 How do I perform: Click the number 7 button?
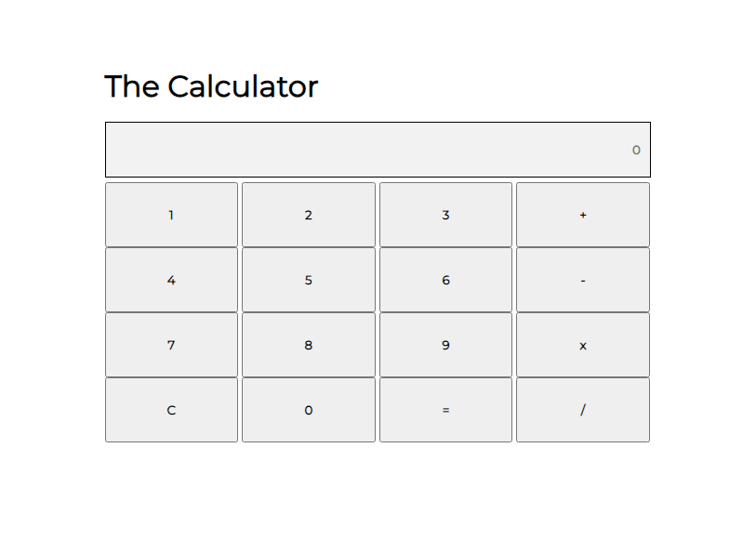(171, 345)
